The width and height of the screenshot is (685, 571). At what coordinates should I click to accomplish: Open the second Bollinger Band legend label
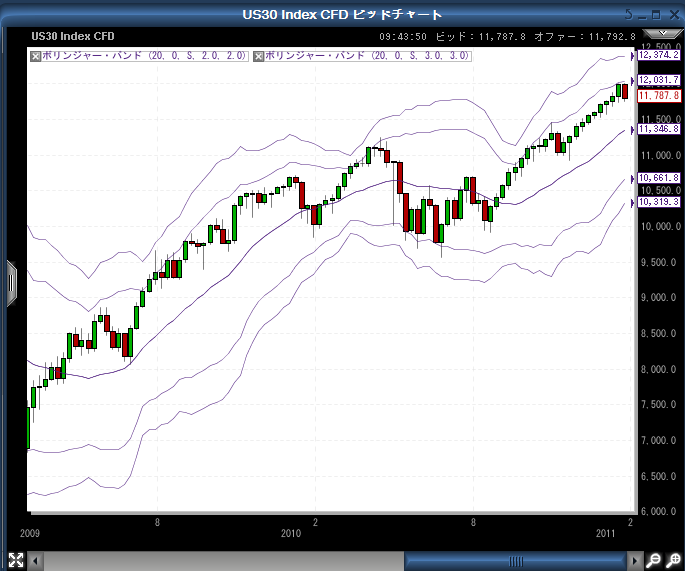[368, 56]
